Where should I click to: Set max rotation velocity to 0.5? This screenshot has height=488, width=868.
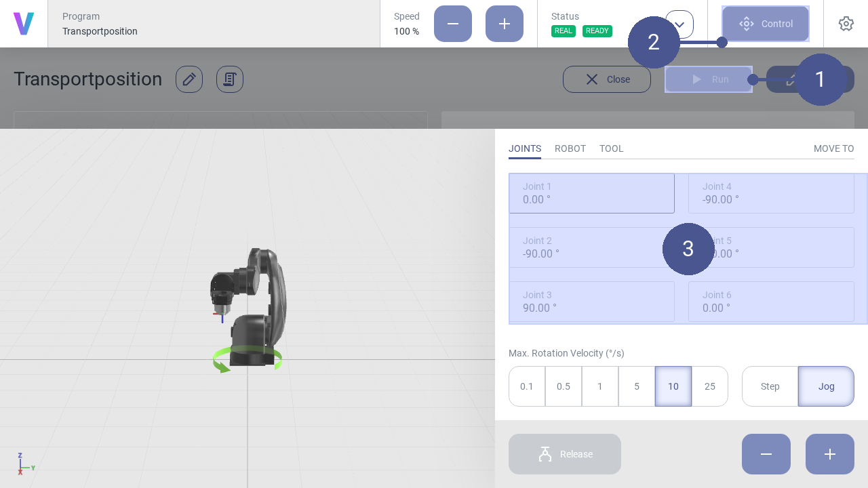564,386
